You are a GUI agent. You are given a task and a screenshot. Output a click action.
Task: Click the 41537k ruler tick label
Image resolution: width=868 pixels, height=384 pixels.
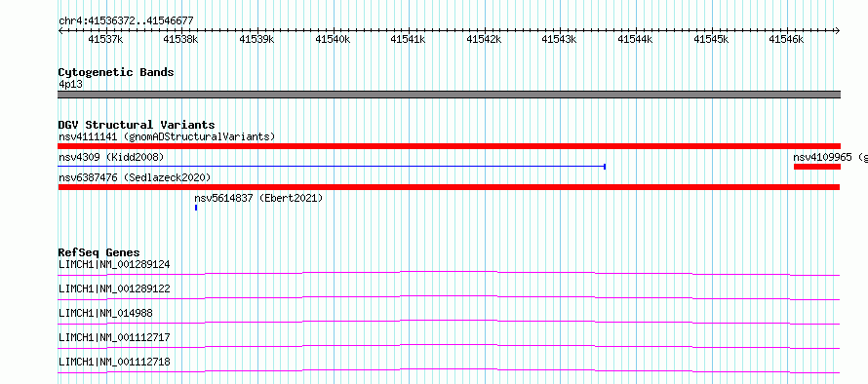pyautogui.click(x=105, y=39)
